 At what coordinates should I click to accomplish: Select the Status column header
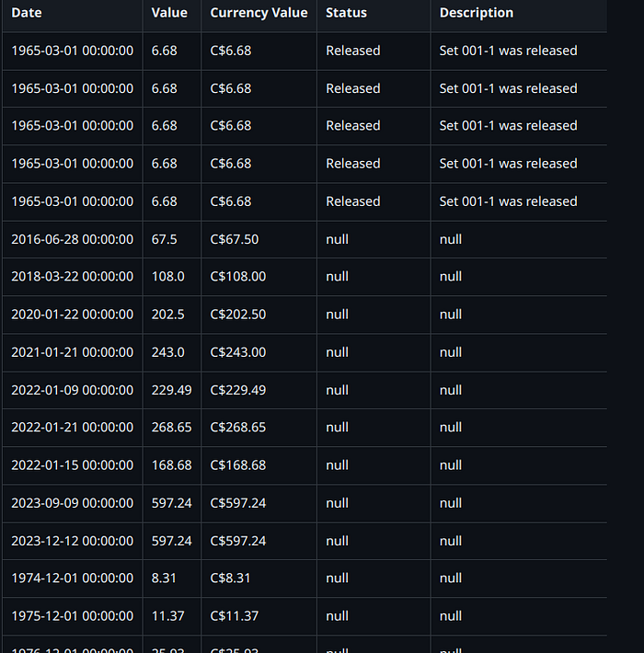[x=346, y=13]
